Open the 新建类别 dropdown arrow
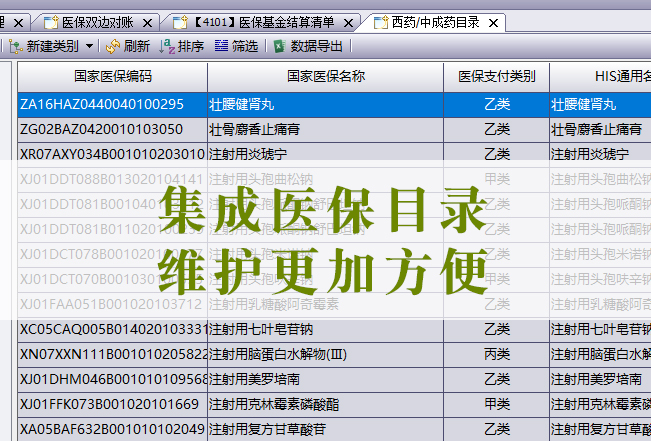Screen dimensions: 651x441 (x=88, y=46)
